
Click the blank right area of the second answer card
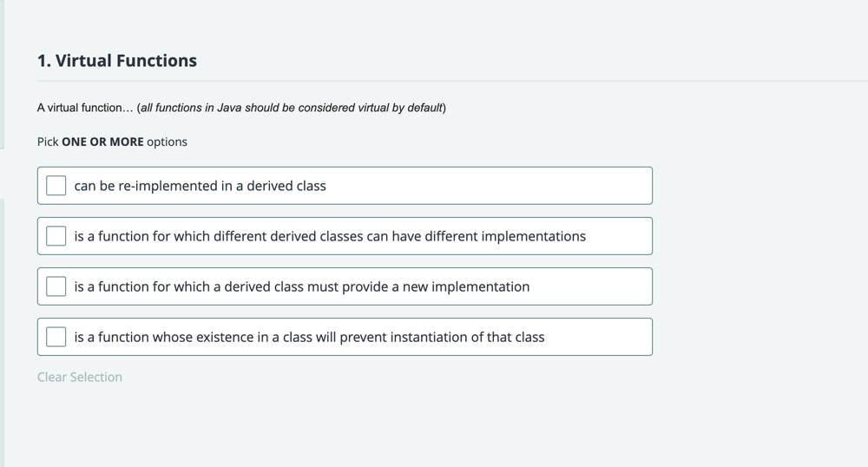619,236
